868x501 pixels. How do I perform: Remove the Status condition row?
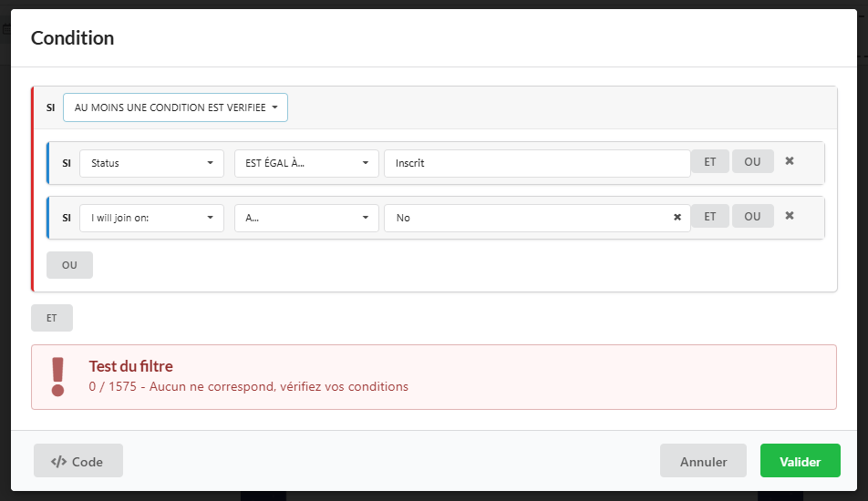(x=790, y=161)
